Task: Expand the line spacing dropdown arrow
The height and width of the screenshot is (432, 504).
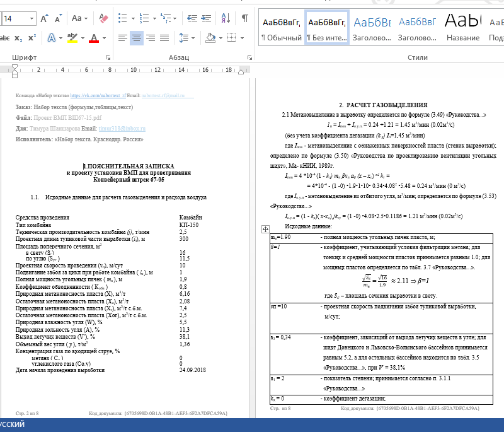Action: 193,38
